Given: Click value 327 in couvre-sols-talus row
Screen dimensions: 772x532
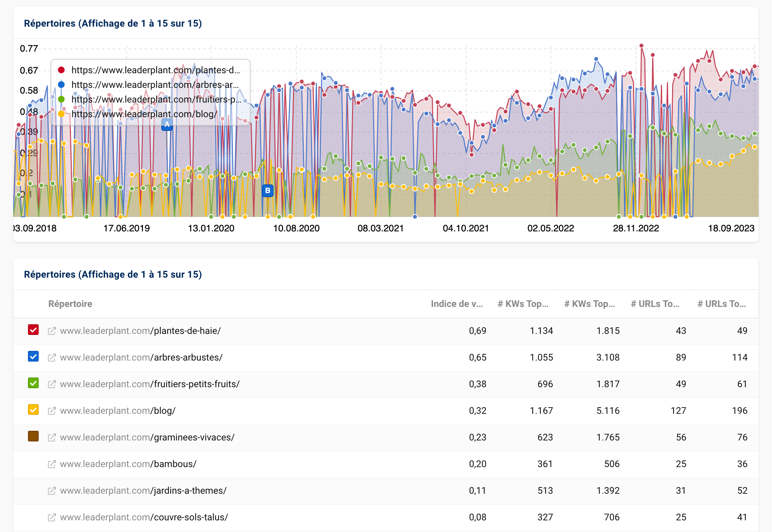Looking at the screenshot, I should [545, 518].
